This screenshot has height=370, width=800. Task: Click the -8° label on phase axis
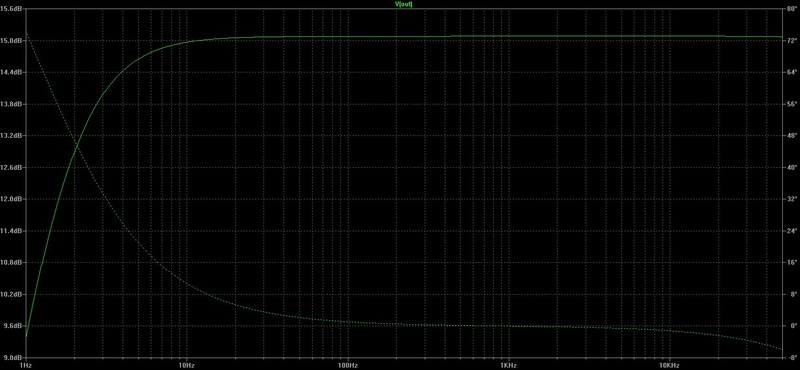pos(791,357)
